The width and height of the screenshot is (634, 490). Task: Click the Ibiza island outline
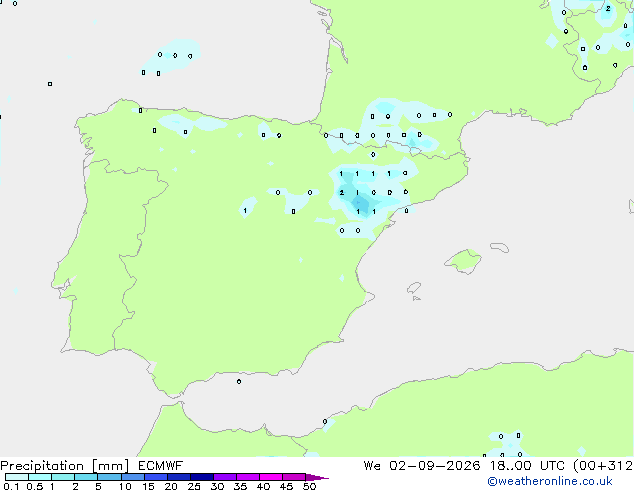click(414, 288)
